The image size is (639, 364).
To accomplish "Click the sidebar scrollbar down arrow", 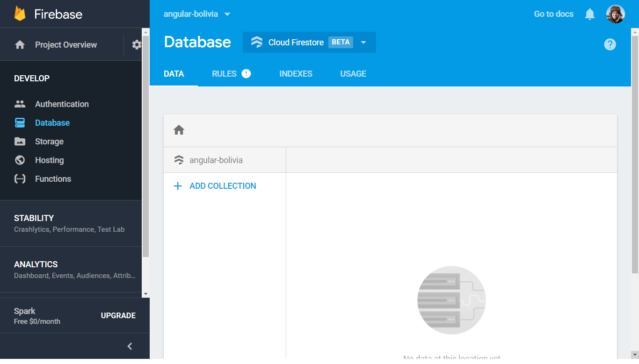I will (x=145, y=294).
